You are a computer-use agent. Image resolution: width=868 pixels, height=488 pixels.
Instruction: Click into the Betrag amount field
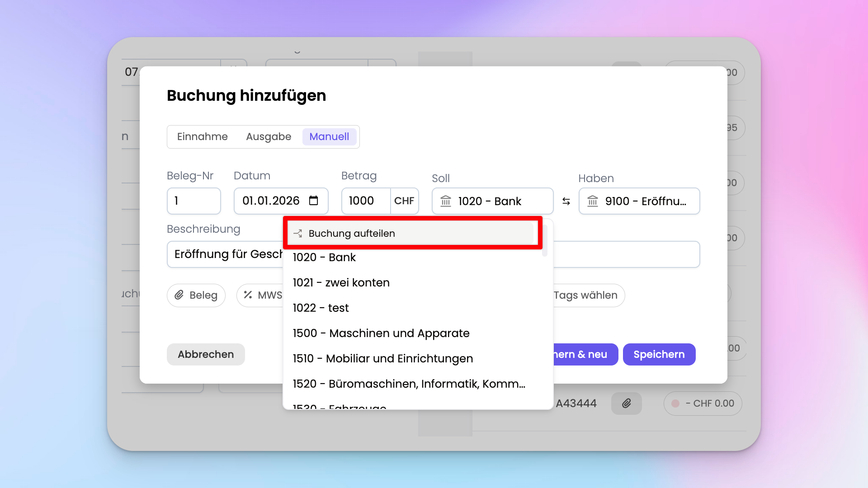point(365,201)
